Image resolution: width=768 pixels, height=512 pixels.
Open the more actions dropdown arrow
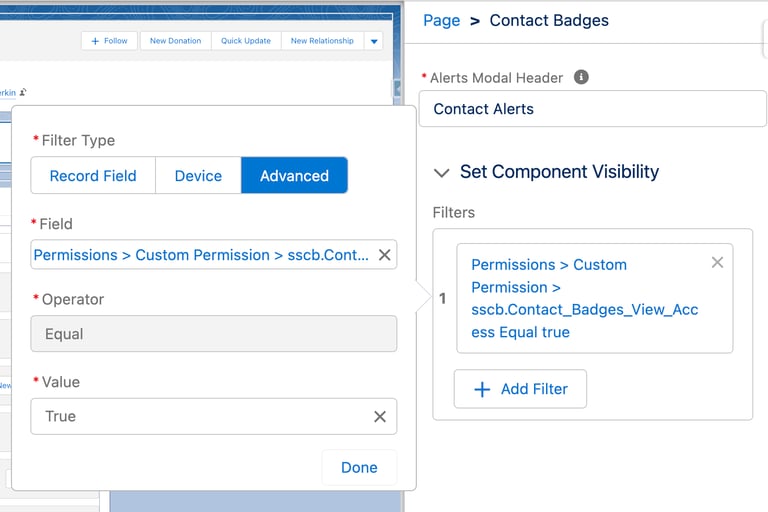coord(374,41)
